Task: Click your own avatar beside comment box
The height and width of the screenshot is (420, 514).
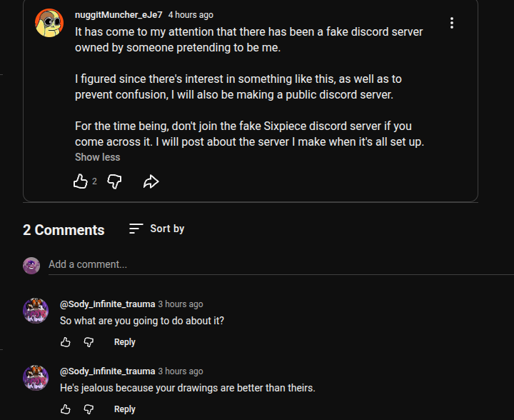Action: tap(31, 266)
